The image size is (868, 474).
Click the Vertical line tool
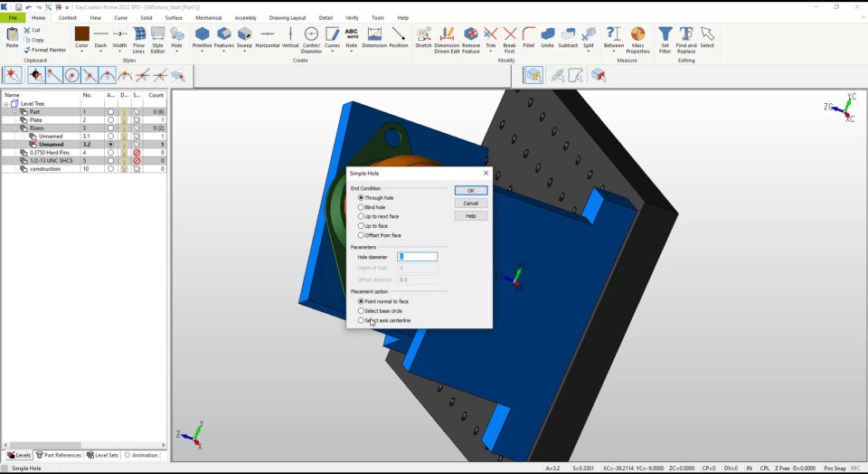(290, 37)
